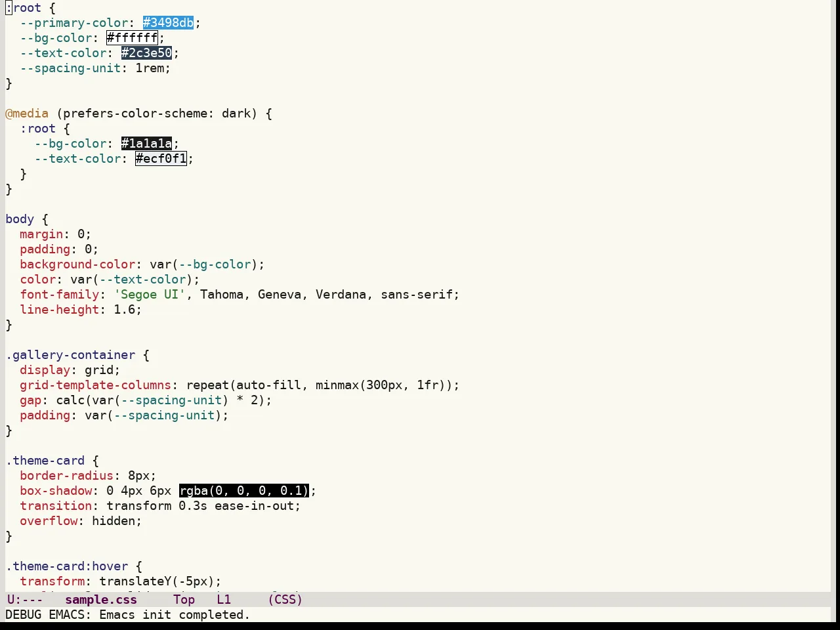Click the body selector

click(x=20, y=219)
